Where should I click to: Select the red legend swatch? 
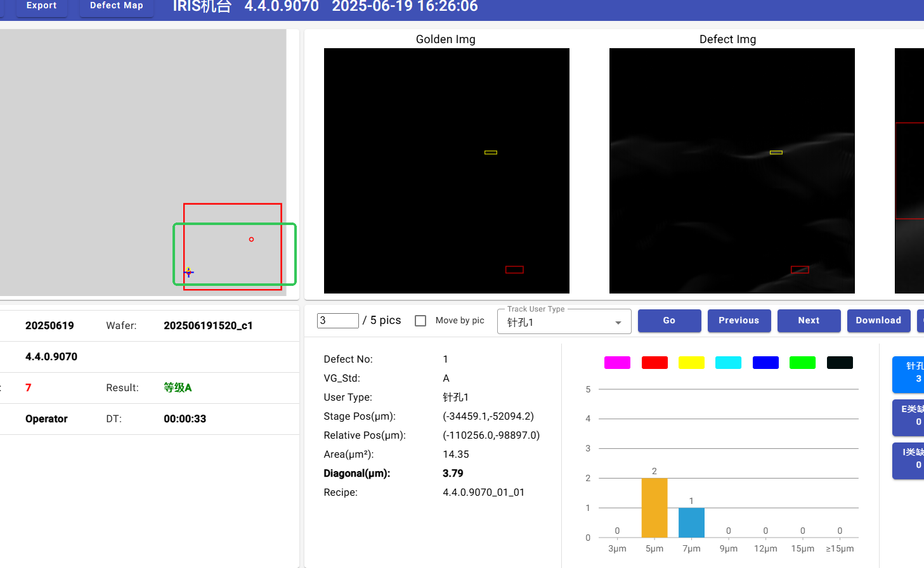654,363
